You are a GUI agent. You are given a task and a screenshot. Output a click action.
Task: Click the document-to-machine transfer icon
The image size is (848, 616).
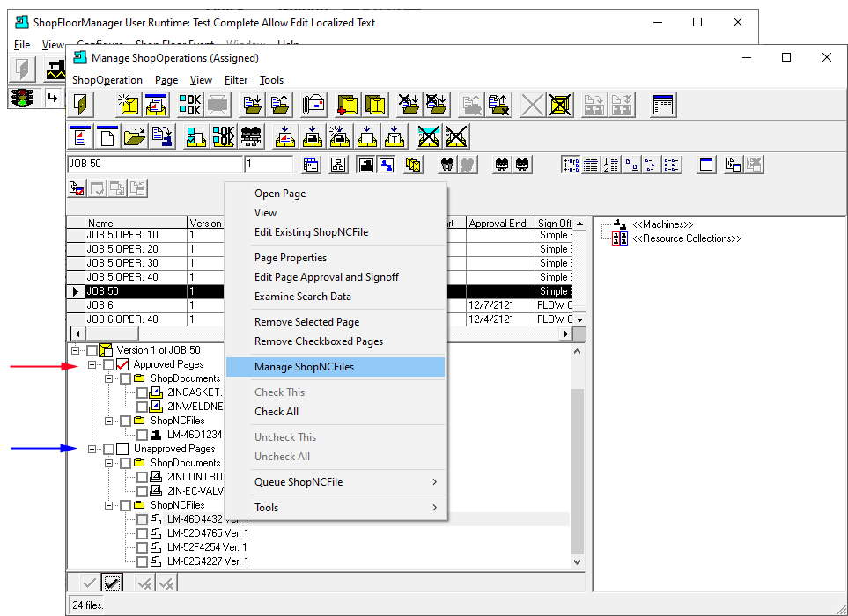tap(162, 136)
